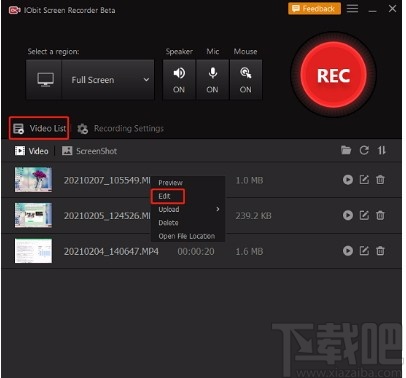Select the Video sub-tab
This screenshot has height=378, width=406.
32,151
